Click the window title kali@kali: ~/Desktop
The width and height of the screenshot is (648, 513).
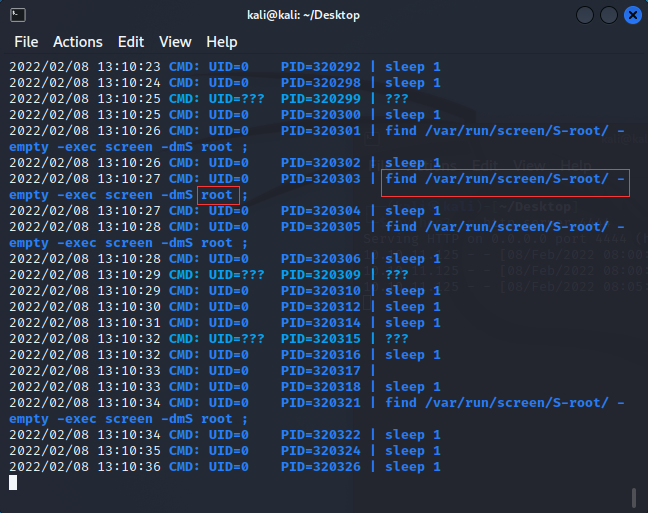[303, 15]
